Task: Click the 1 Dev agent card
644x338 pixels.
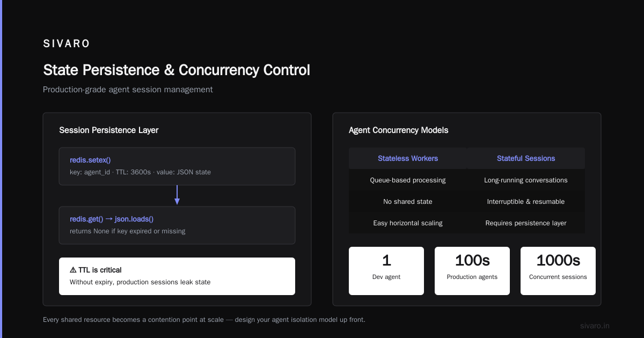Action: [x=386, y=271]
